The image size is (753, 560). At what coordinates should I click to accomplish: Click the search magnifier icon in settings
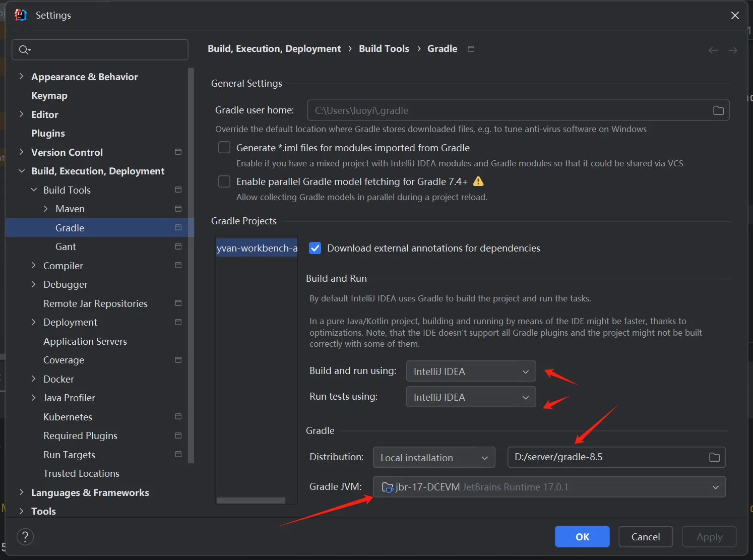point(24,49)
